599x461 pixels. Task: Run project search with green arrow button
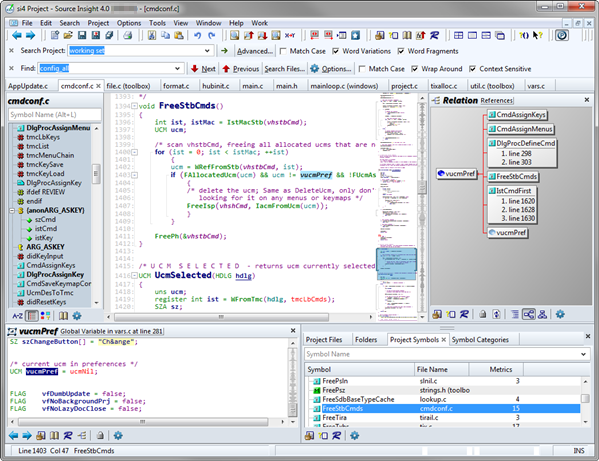coord(224,51)
